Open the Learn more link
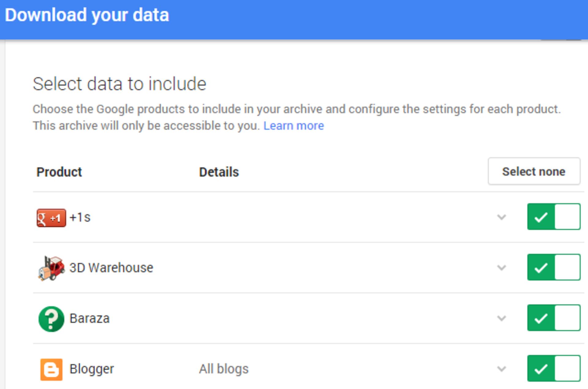 point(294,125)
